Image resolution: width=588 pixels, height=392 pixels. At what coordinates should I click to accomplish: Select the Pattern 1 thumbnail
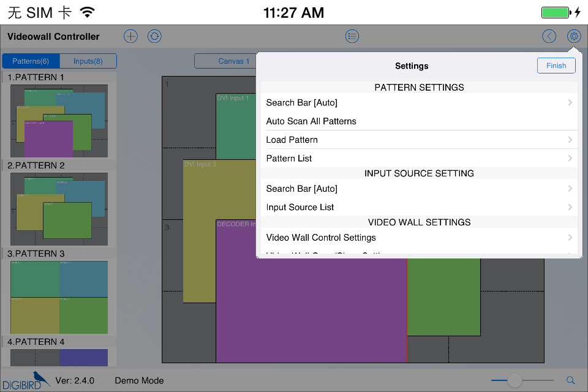click(59, 121)
